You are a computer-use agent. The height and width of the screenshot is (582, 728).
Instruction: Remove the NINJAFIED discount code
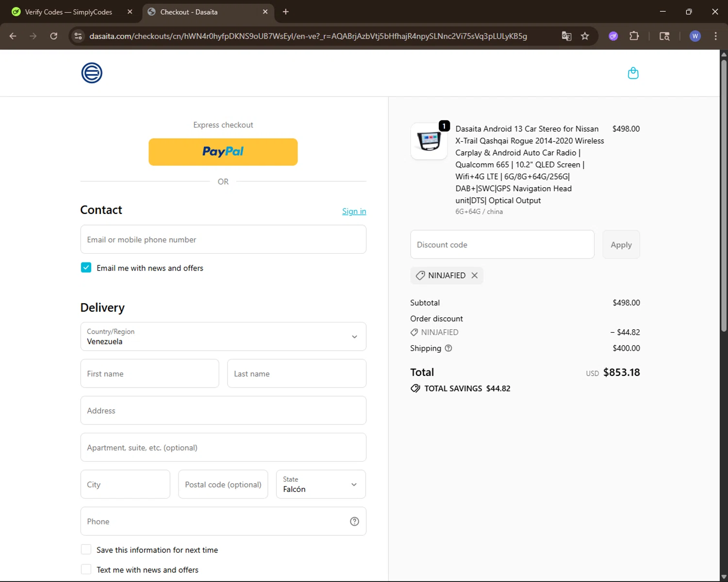(475, 275)
